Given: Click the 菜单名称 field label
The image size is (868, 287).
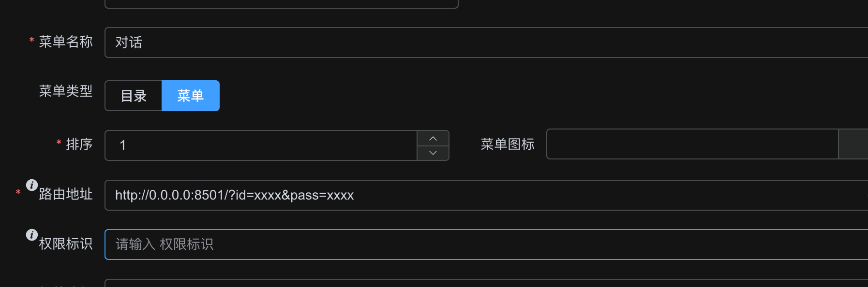Looking at the screenshot, I should pyautogui.click(x=66, y=42).
